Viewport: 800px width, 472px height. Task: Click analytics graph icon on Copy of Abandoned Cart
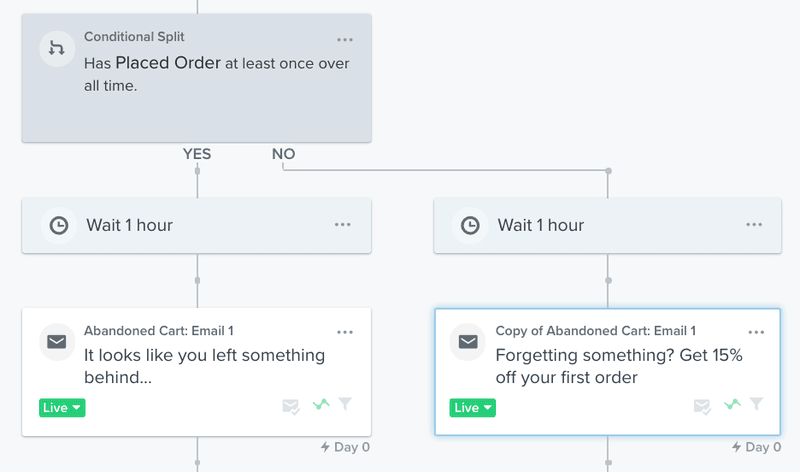tap(732, 405)
